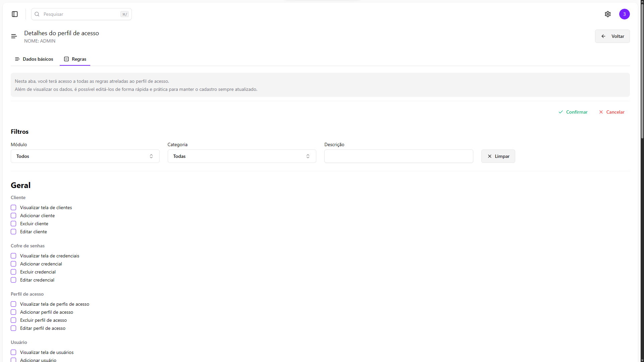Focus the Descrição filter text field
Screen dimensions: 644x362
click(x=398, y=156)
